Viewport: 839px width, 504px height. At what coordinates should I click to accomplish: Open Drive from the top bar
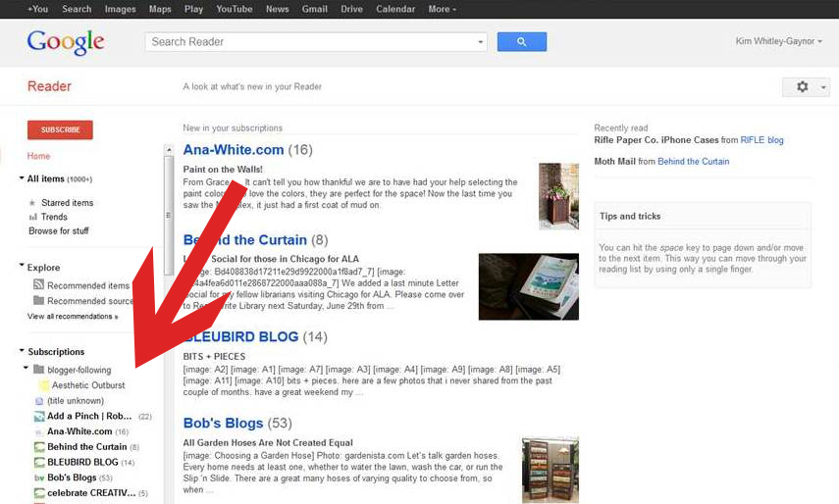[x=351, y=9]
